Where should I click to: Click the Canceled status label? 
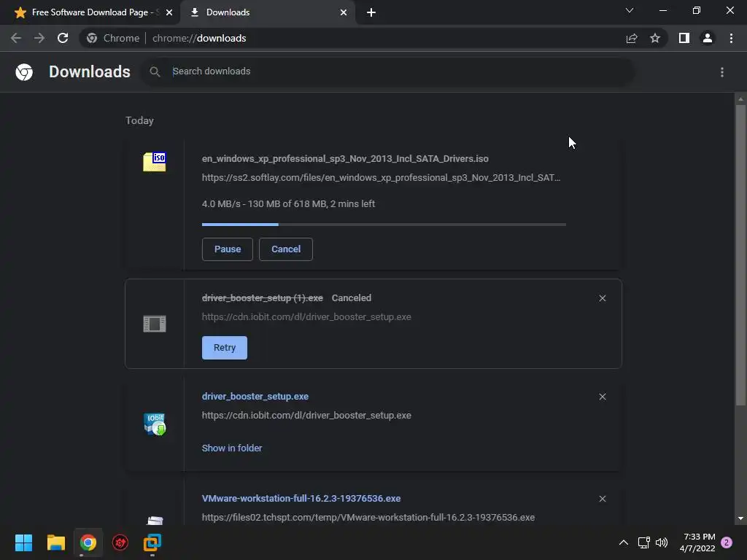click(351, 298)
